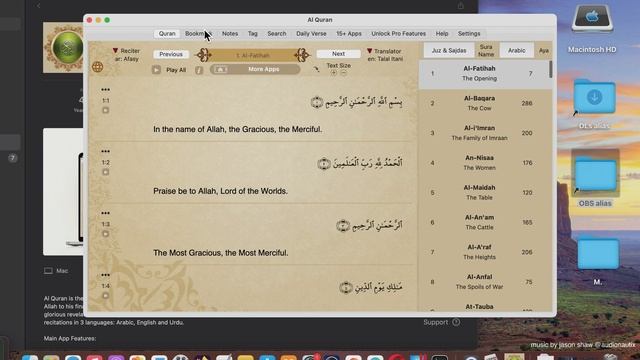The width and height of the screenshot is (640, 360).
Task: Open desktop folder labeled M.
Action: (x=598, y=252)
